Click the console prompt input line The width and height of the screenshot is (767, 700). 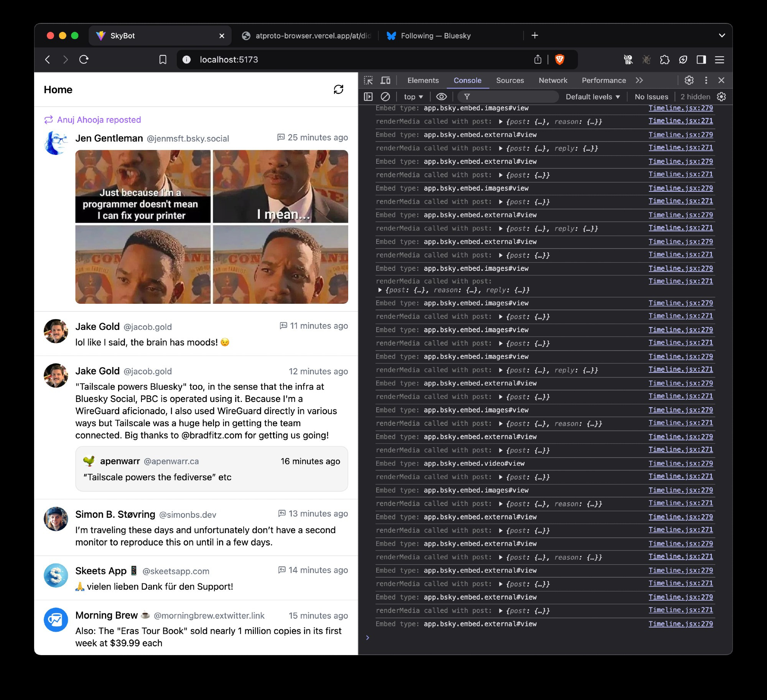[545, 637]
